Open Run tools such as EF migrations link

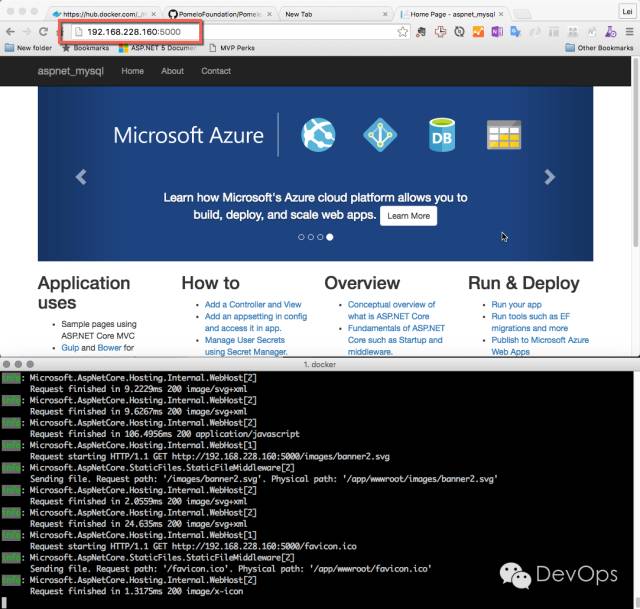pos(530,322)
